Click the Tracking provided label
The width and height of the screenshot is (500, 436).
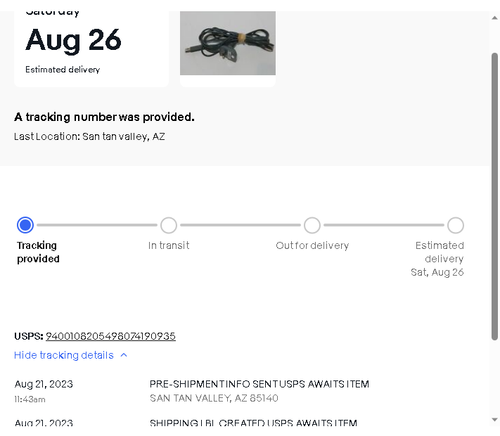tap(38, 252)
